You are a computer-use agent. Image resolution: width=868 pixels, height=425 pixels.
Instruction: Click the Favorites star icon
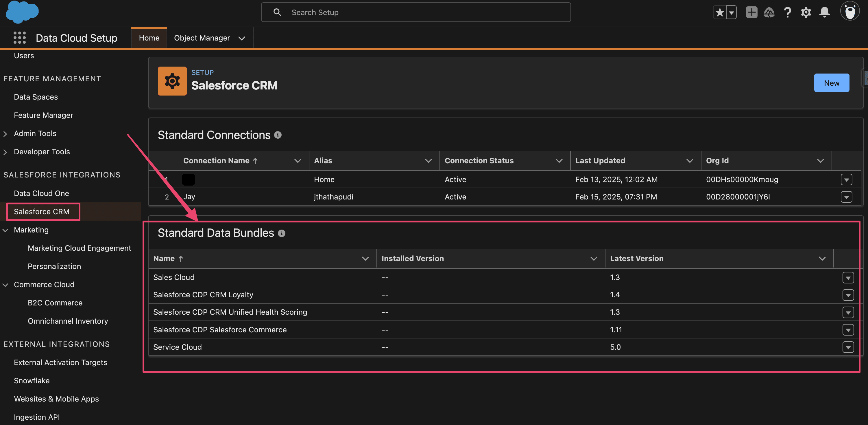click(720, 12)
